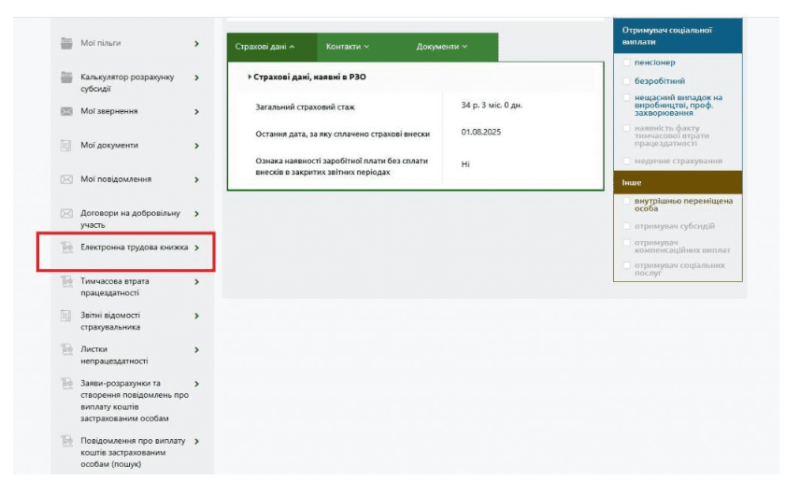
Task: Click the folder icon beside Мої пільги
Action: coord(66,44)
